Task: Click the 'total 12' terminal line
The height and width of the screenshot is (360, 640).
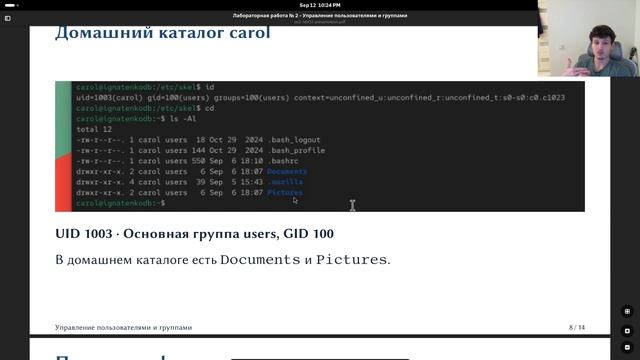Action: 94,129
